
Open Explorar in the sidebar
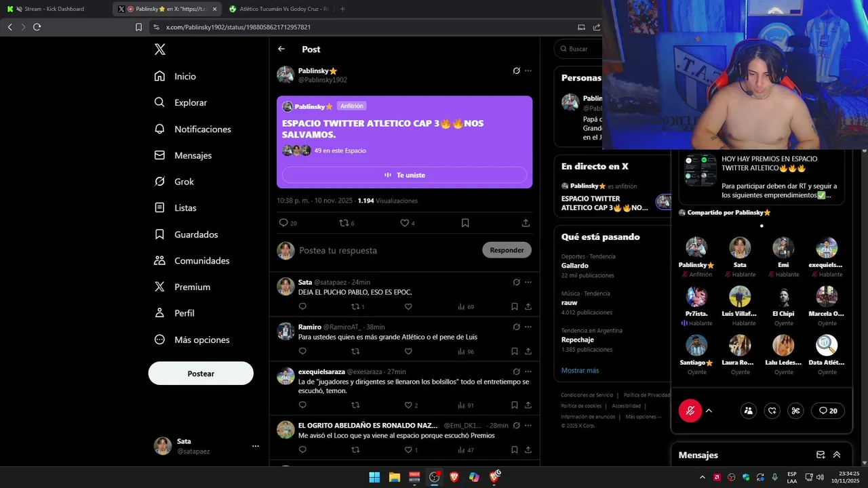(181, 102)
